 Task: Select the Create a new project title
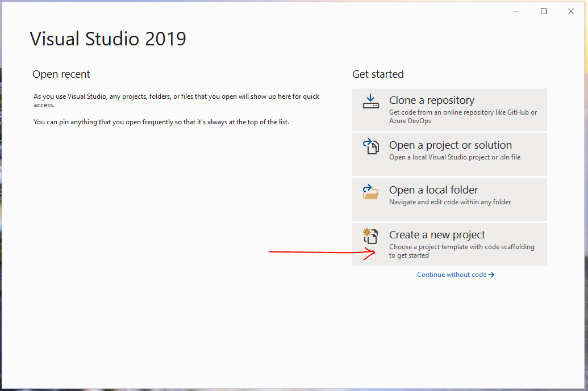click(437, 235)
